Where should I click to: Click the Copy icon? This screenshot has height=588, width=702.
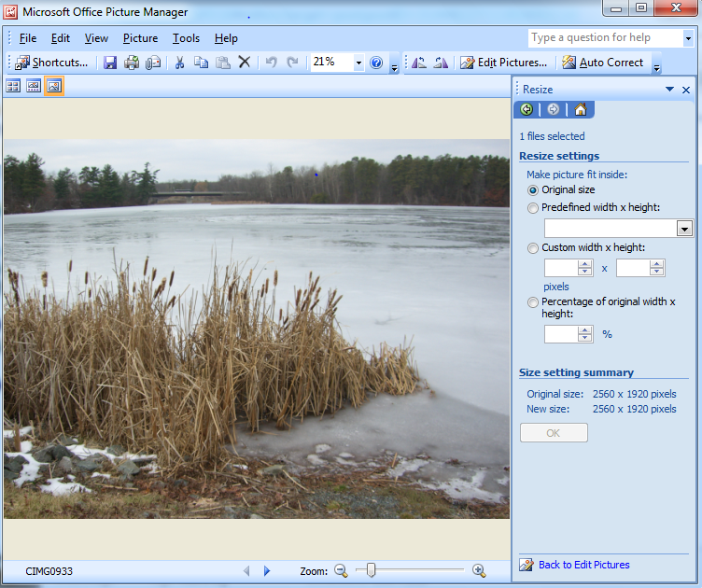pyautogui.click(x=201, y=63)
